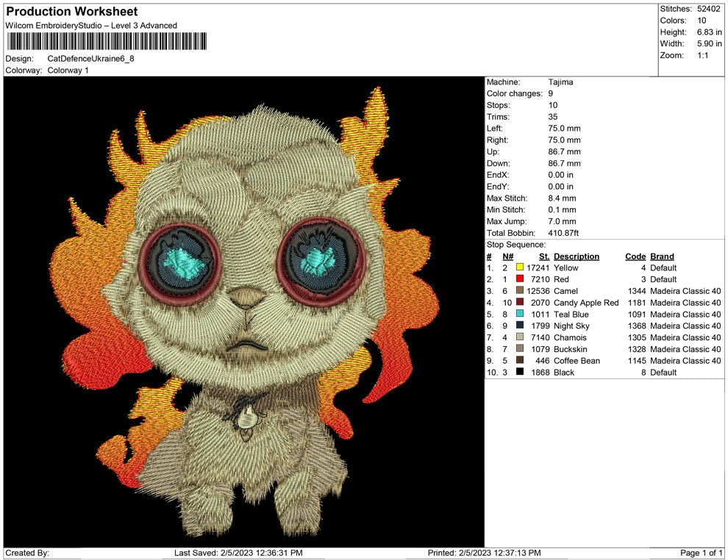This screenshot has height=560, width=728.
Task: Click the 'Teal Blue' description
Action: coord(571,314)
